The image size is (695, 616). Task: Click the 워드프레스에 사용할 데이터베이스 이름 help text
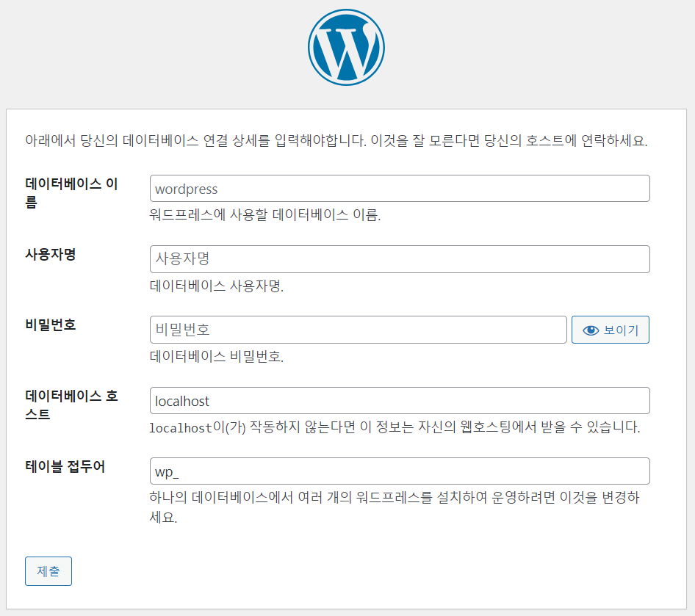[x=265, y=216]
